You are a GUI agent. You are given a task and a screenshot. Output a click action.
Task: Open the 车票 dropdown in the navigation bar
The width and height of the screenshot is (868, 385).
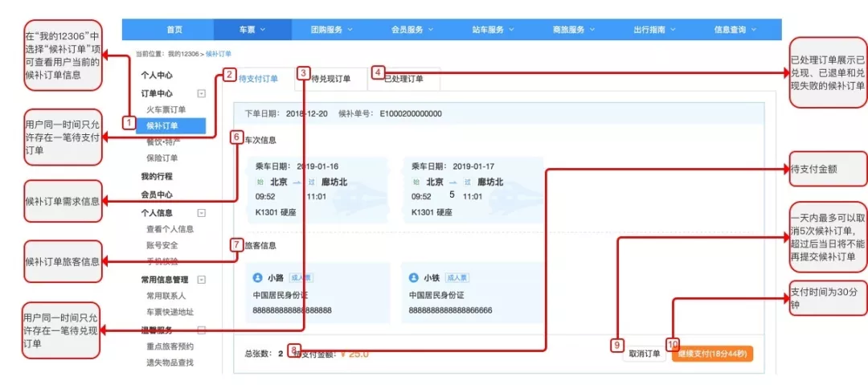pyautogui.click(x=252, y=30)
